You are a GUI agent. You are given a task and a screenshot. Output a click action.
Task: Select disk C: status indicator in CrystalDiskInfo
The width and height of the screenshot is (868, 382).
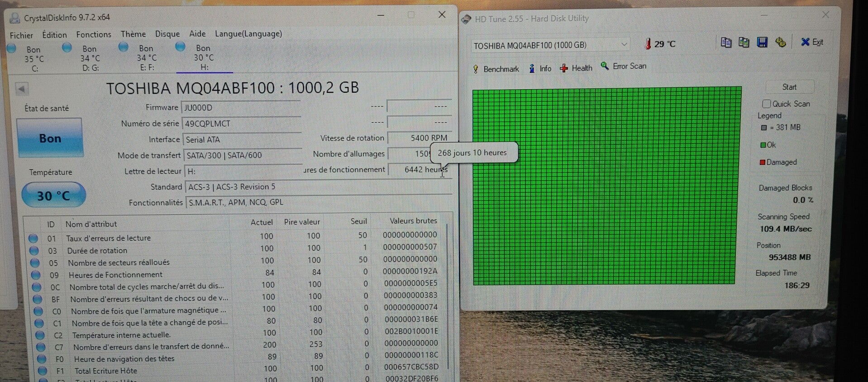tap(12, 48)
